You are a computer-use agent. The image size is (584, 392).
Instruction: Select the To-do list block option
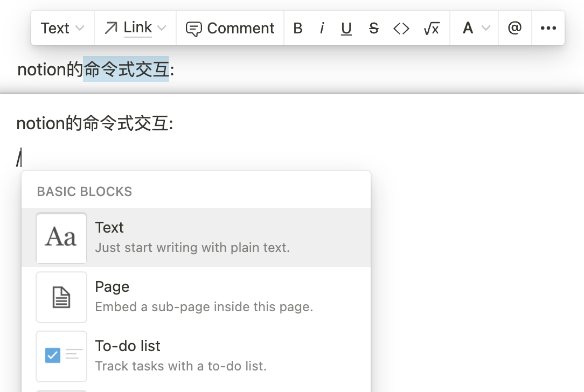click(x=196, y=356)
